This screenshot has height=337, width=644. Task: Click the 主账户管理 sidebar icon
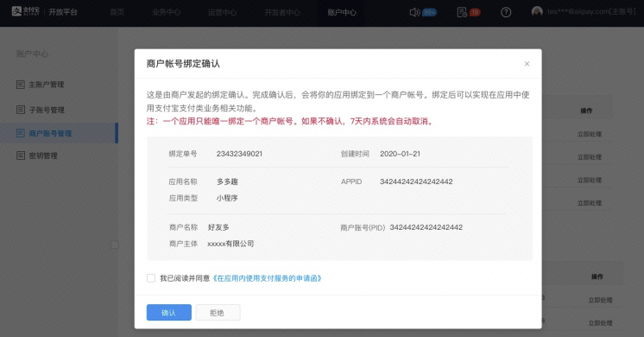pos(21,85)
